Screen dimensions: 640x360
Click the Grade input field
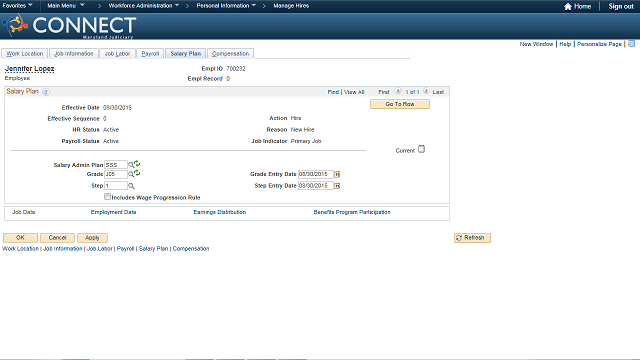coord(116,174)
